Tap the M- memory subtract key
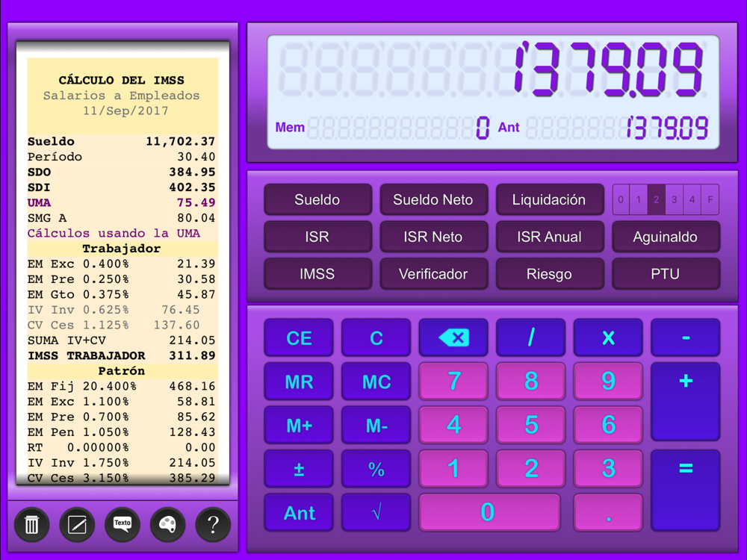747x560 pixels. (x=376, y=426)
